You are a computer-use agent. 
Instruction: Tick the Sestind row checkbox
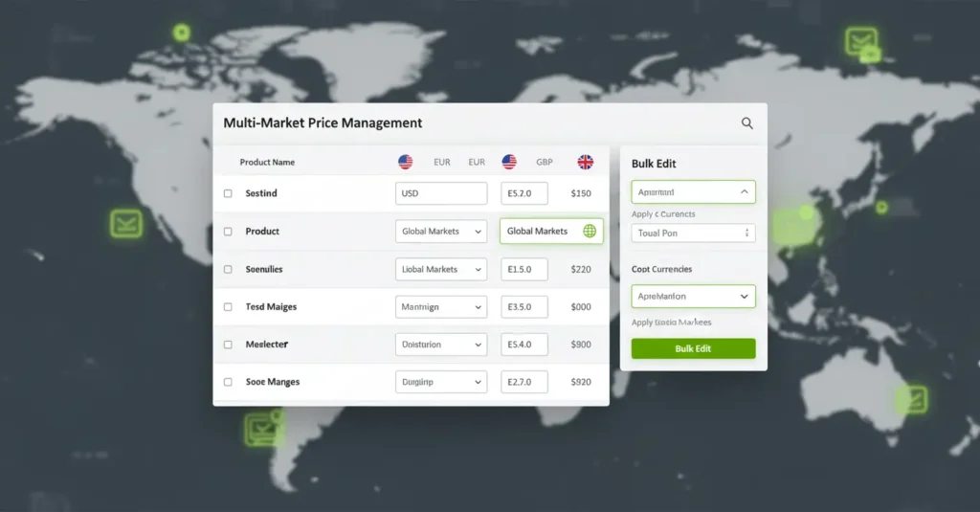point(228,193)
